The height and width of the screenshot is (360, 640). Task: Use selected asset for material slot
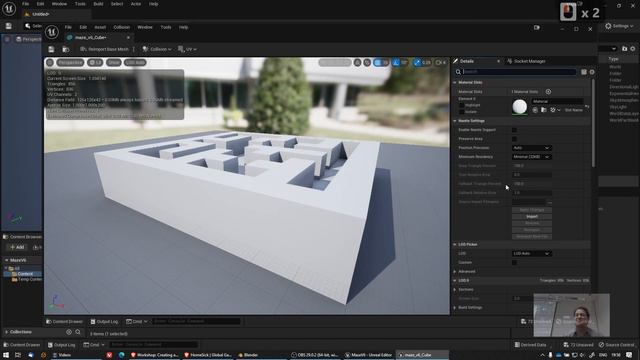coord(535,110)
